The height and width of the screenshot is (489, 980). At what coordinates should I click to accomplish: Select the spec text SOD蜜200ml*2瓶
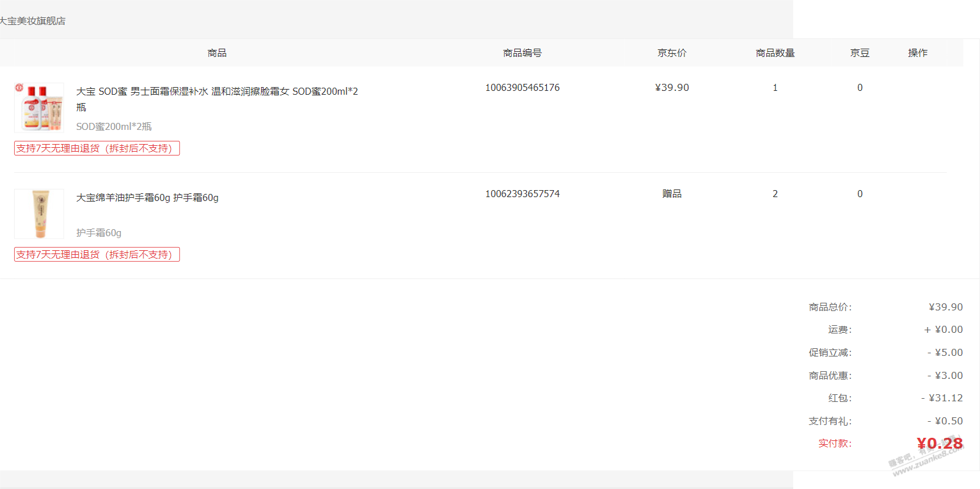coord(114,127)
